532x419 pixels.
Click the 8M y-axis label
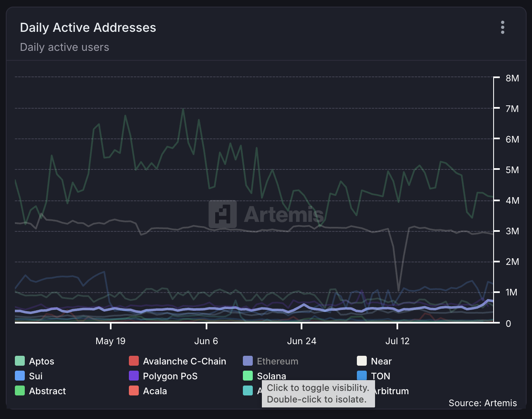click(512, 79)
